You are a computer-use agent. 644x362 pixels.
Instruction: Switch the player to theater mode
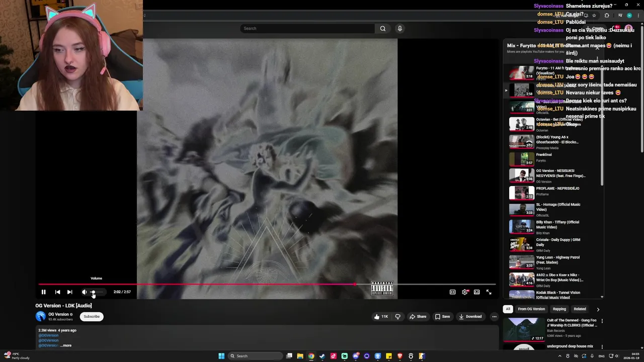click(476, 292)
